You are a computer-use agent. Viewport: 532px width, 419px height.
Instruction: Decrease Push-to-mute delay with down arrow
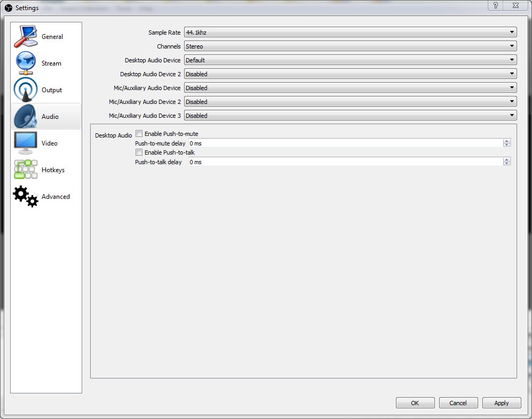(x=506, y=145)
